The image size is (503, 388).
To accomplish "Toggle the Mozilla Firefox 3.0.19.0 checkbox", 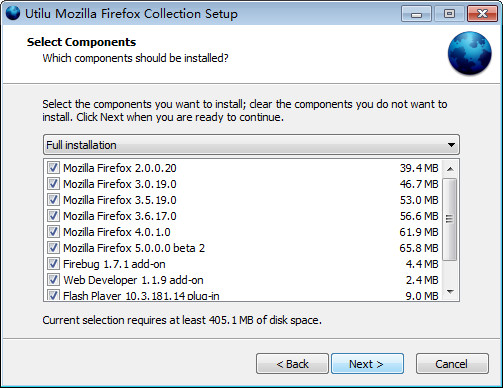I will (53, 184).
